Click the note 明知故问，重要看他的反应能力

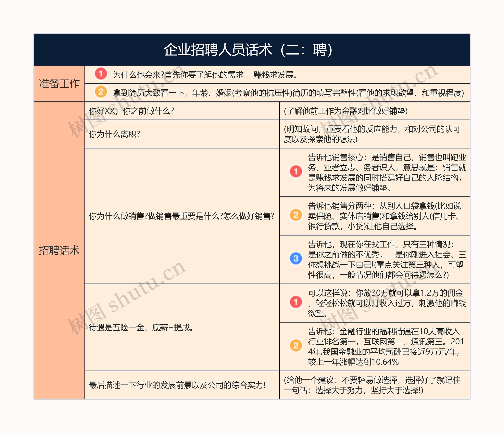tap(372, 134)
